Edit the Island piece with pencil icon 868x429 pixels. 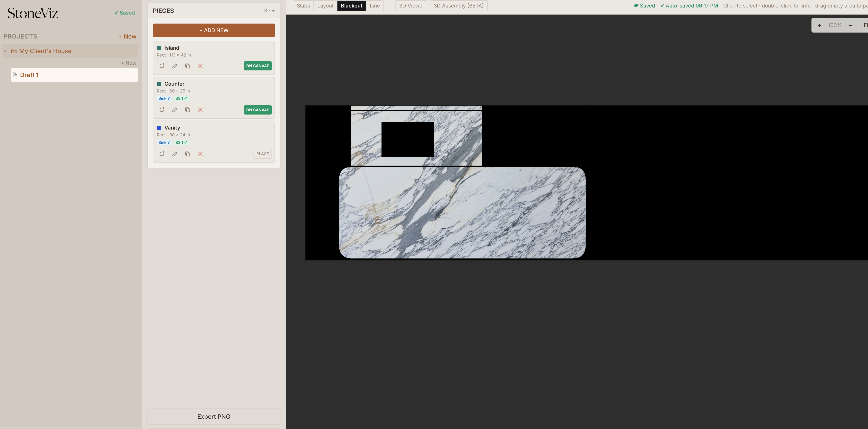point(174,66)
